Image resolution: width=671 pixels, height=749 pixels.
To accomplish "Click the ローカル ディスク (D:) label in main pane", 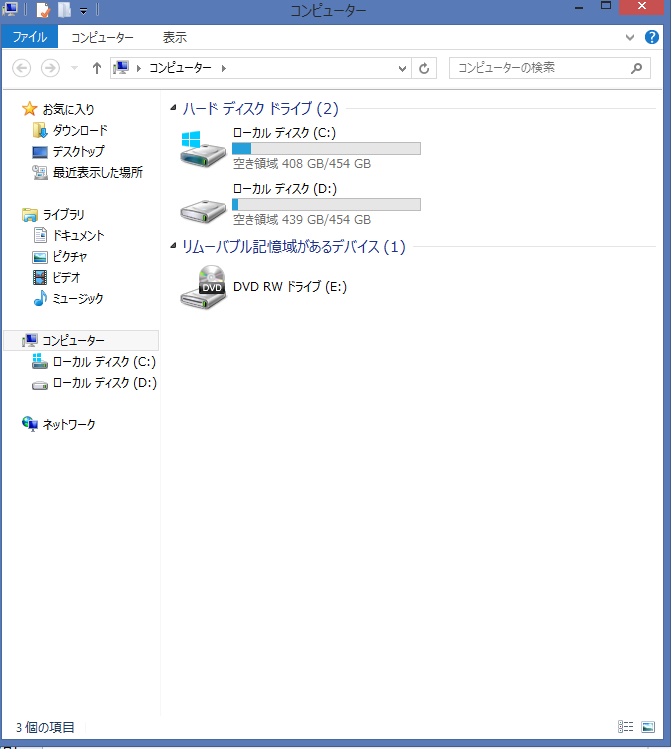I will pyautogui.click(x=285, y=189).
